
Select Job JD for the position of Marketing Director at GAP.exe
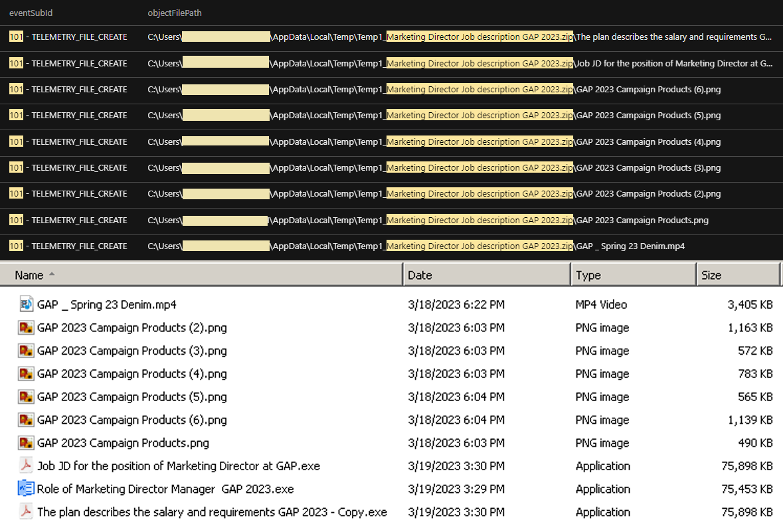pos(179,466)
